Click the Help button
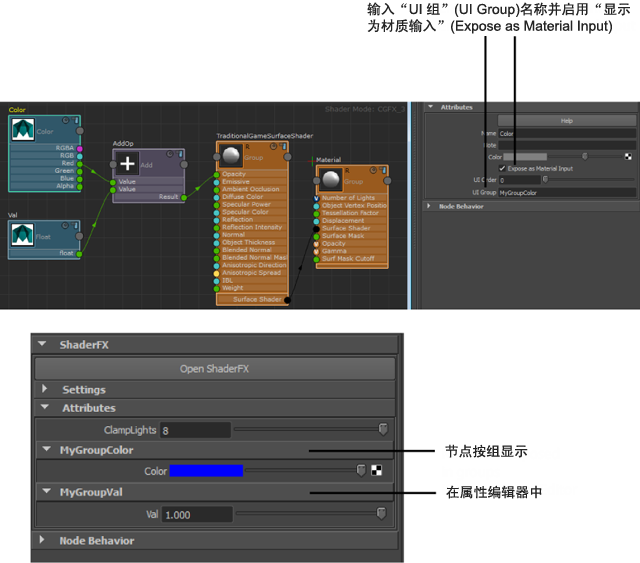 [567, 120]
